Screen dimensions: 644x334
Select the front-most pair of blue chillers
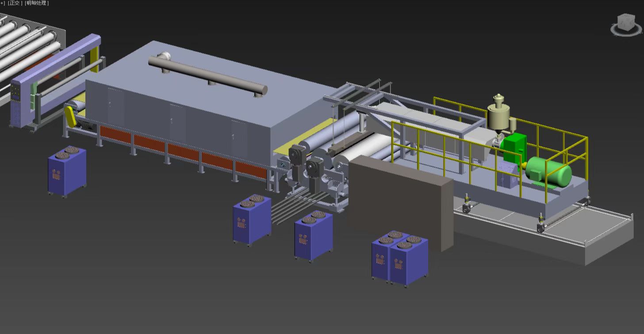399,259
